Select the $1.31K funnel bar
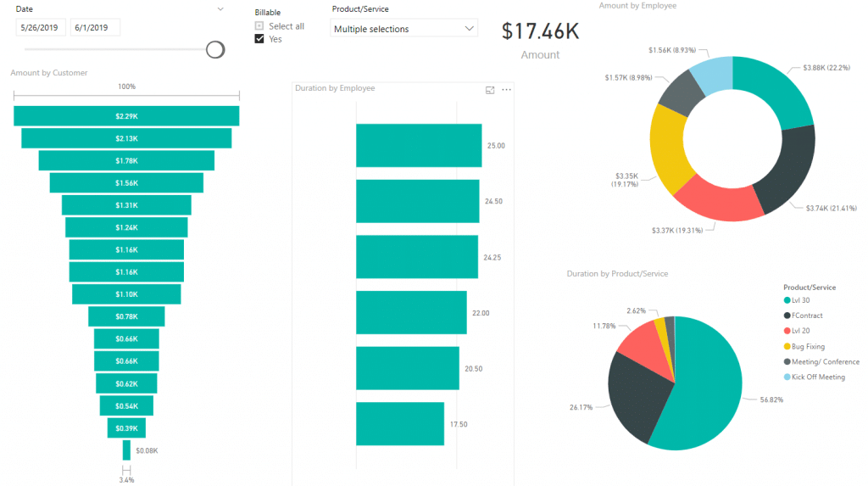This screenshot has height=486, width=868. pos(126,205)
